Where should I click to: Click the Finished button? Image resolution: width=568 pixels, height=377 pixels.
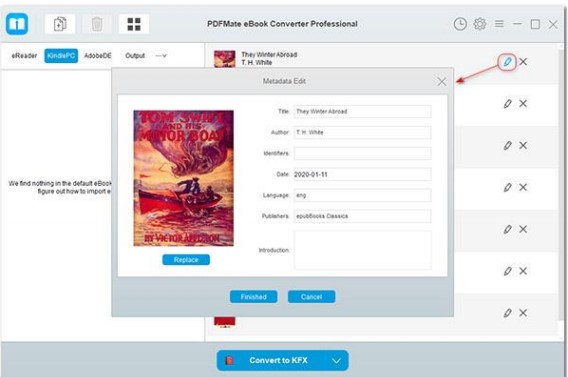pyautogui.click(x=254, y=297)
